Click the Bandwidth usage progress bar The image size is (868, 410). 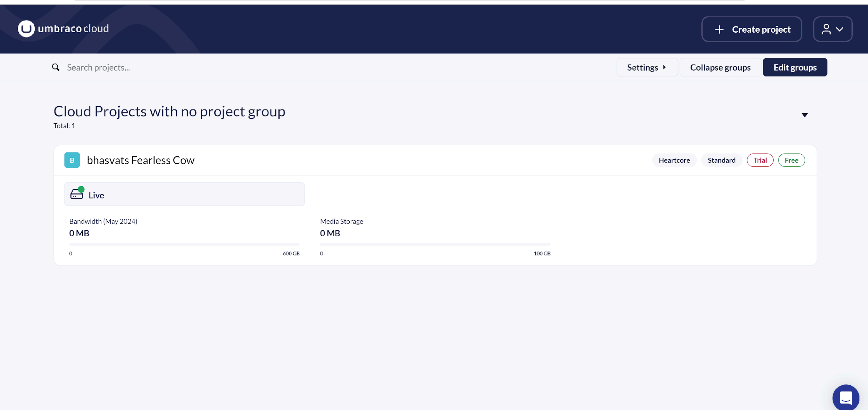pos(184,245)
